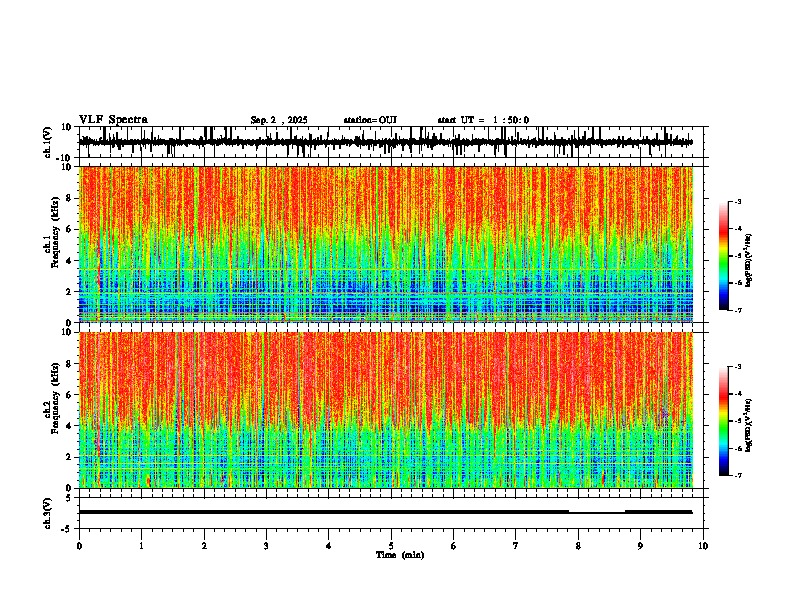Click the time axis tick label "10"
This screenshot has width=792, height=612.
pyautogui.click(x=703, y=546)
